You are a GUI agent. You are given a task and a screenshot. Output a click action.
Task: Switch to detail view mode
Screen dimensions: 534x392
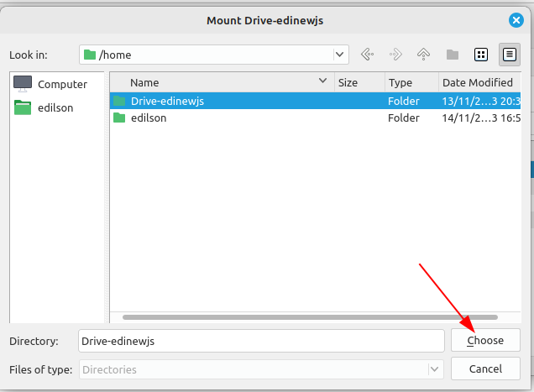tap(509, 55)
